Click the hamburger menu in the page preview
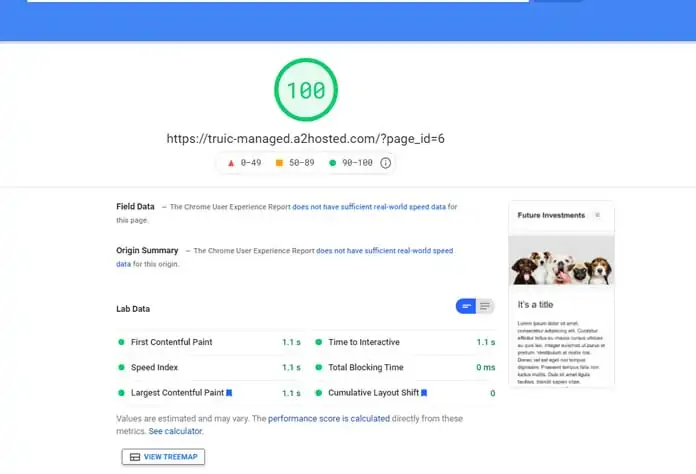This screenshot has height=474, width=696. 598,215
